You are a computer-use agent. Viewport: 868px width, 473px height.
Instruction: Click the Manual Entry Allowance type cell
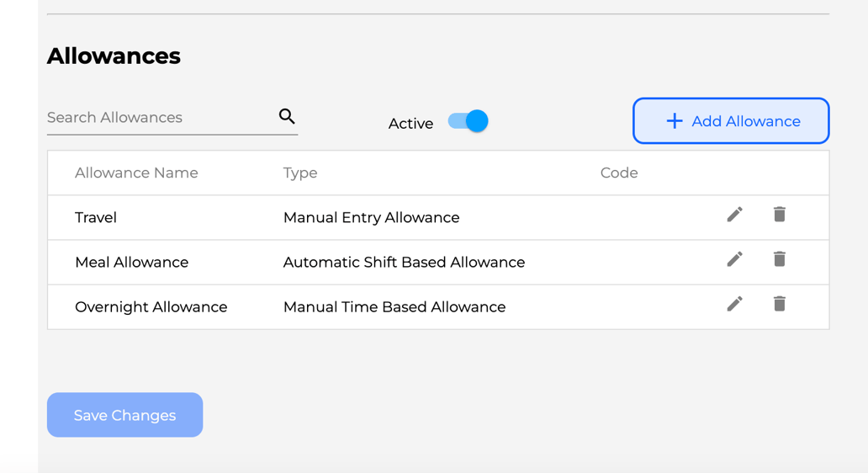point(371,218)
